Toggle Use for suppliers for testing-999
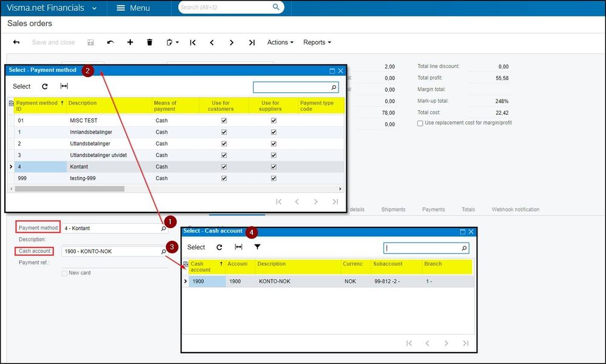This screenshot has width=606, height=364. coord(274,178)
